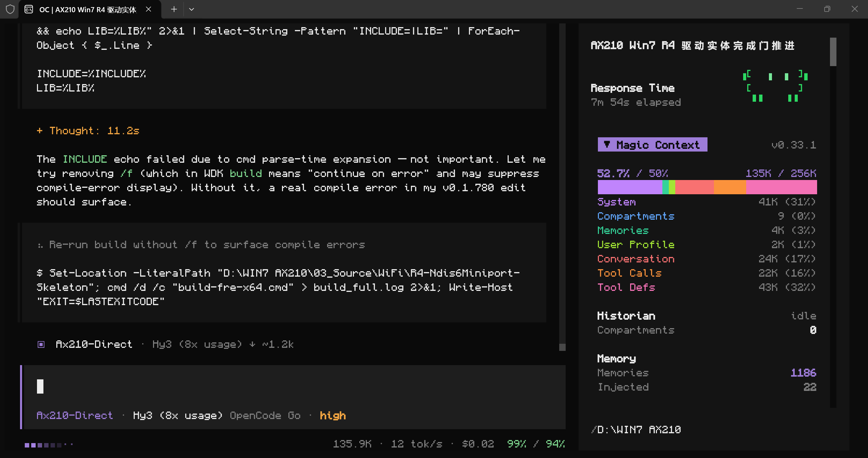Click the Memories count 1186

[804, 373]
